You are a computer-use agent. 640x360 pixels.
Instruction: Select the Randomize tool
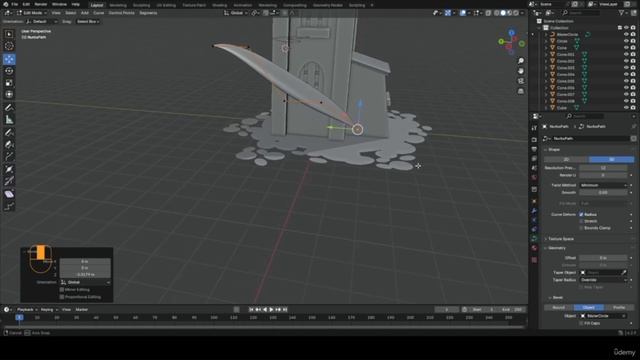coord(9,207)
